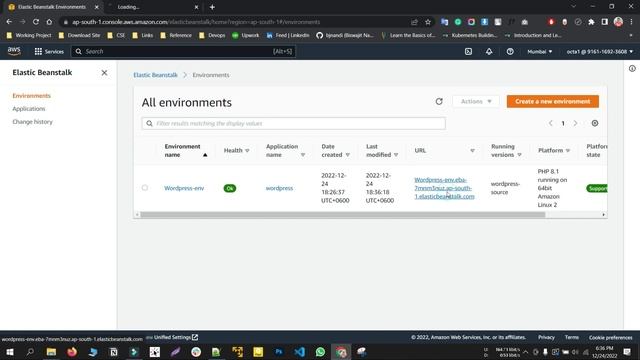Screen dimensions: 640x360
Task: Open the octa1 account menu
Action: 599,51
